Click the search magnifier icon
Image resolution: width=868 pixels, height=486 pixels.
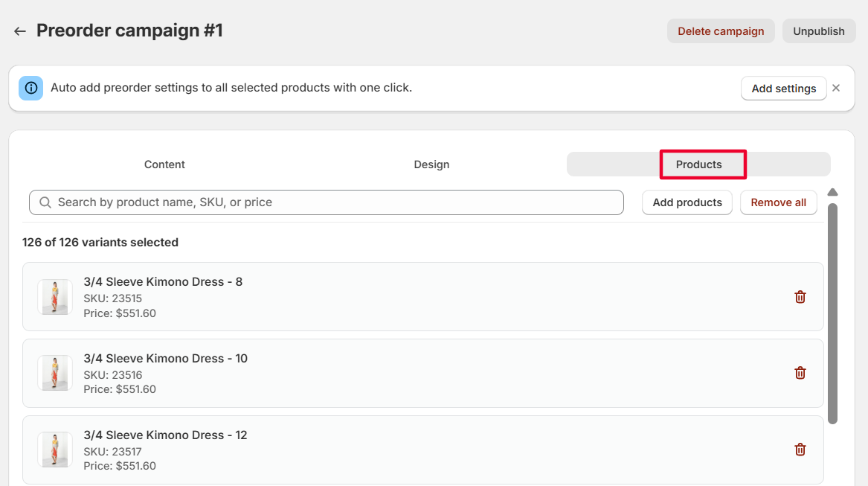click(45, 202)
